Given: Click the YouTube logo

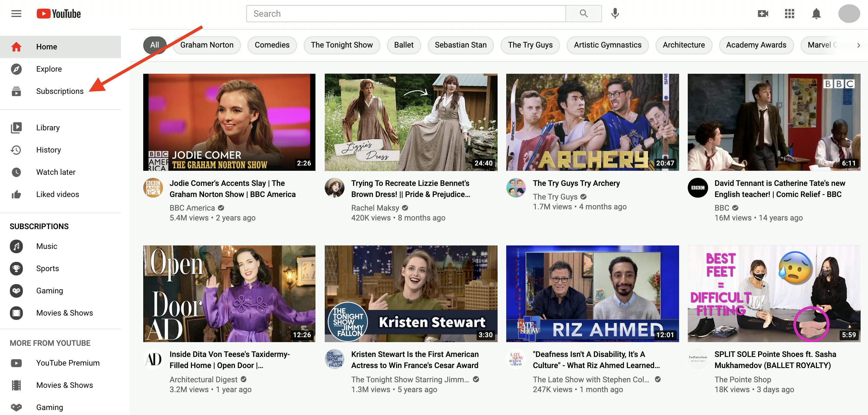Looking at the screenshot, I should (59, 14).
